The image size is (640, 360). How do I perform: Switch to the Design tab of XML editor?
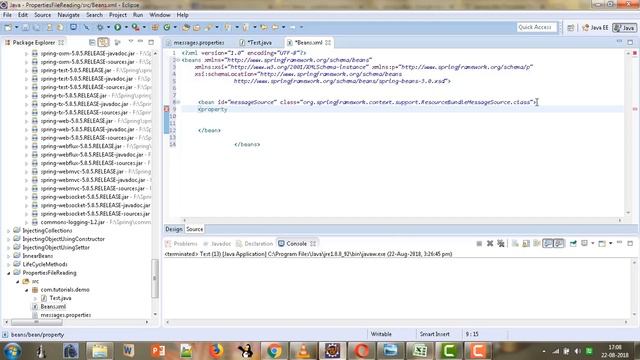click(x=174, y=229)
